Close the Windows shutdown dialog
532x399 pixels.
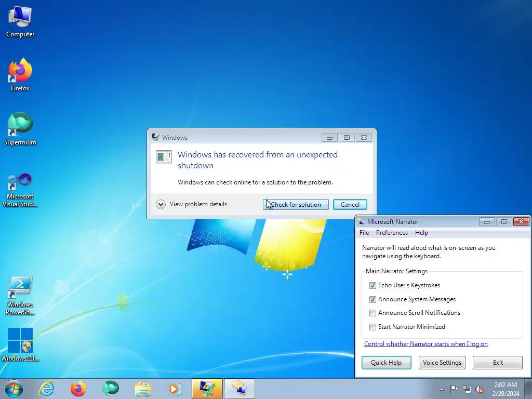point(364,137)
